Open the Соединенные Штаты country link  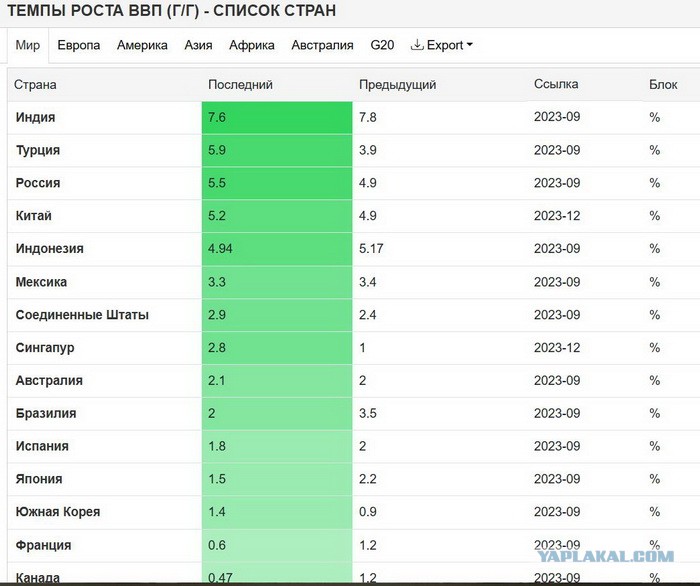(x=82, y=315)
